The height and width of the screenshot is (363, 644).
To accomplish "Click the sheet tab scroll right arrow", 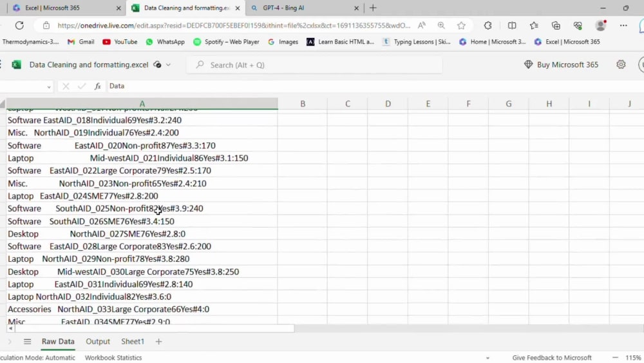I will point(10,342).
